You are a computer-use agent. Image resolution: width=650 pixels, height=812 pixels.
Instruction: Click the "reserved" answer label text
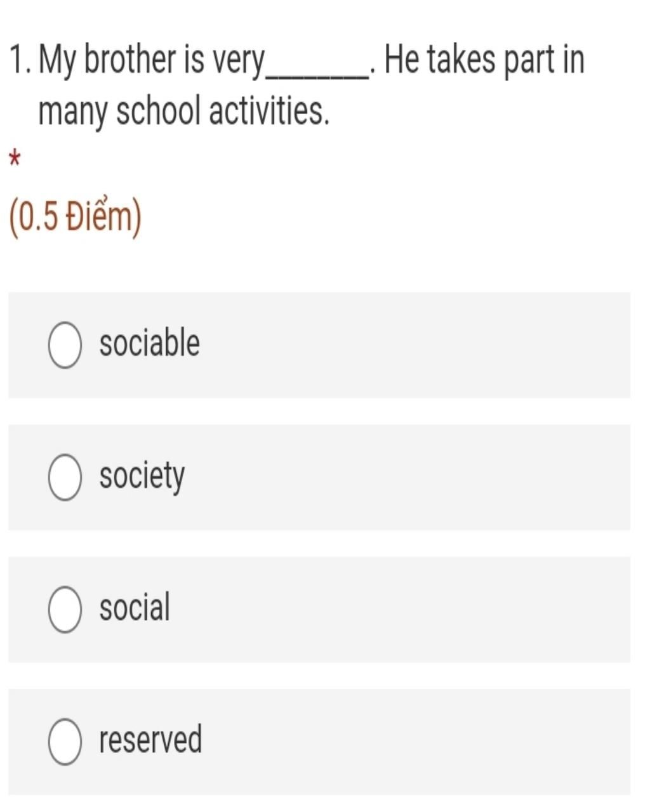coord(150,740)
